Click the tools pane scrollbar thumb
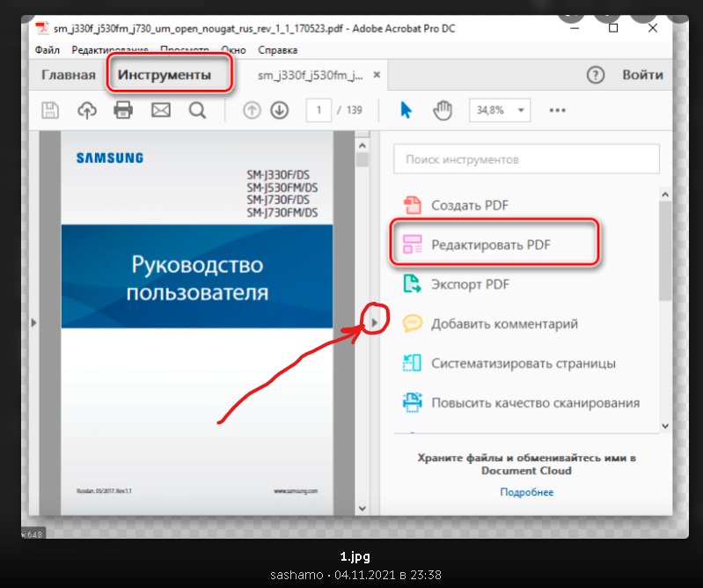The image size is (703, 588). click(665, 251)
